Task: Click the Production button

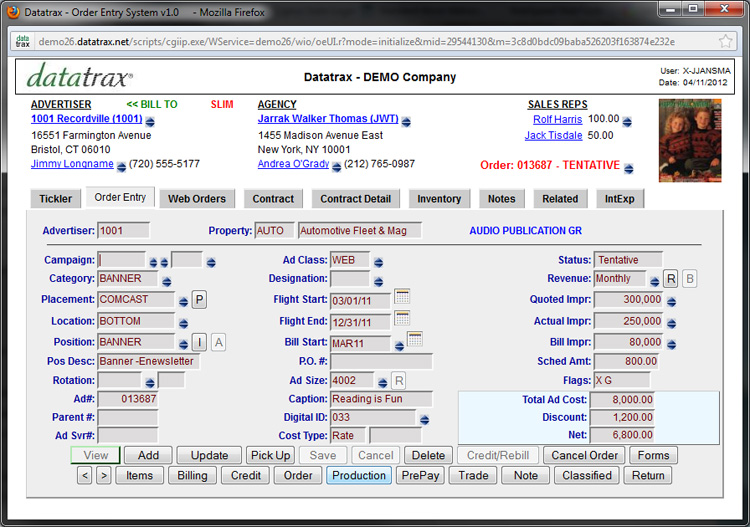Action: click(359, 476)
